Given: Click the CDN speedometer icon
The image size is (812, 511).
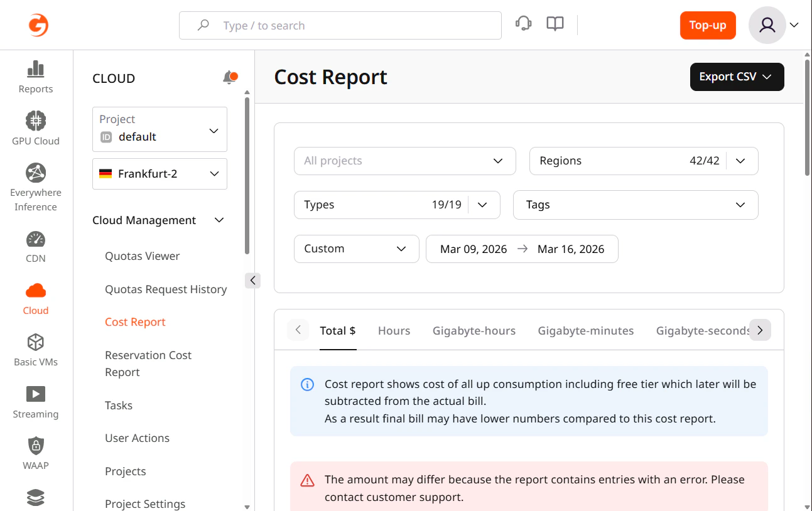Looking at the screenshot, I should click(36, 239).
